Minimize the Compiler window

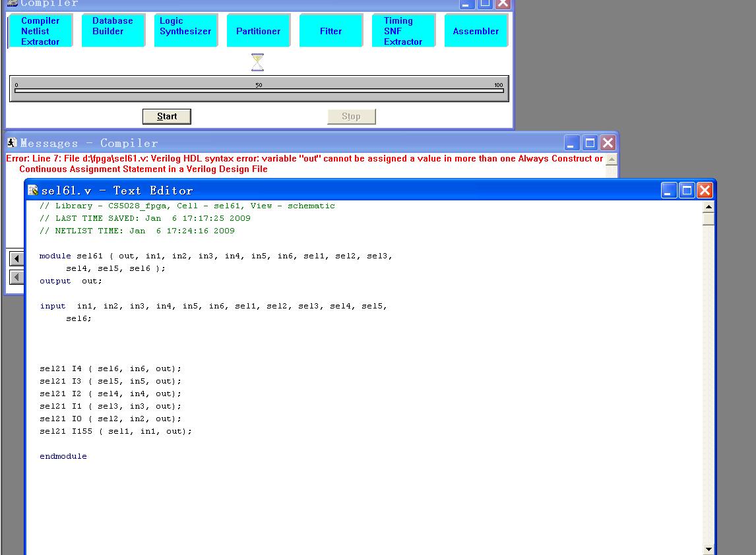466,4
